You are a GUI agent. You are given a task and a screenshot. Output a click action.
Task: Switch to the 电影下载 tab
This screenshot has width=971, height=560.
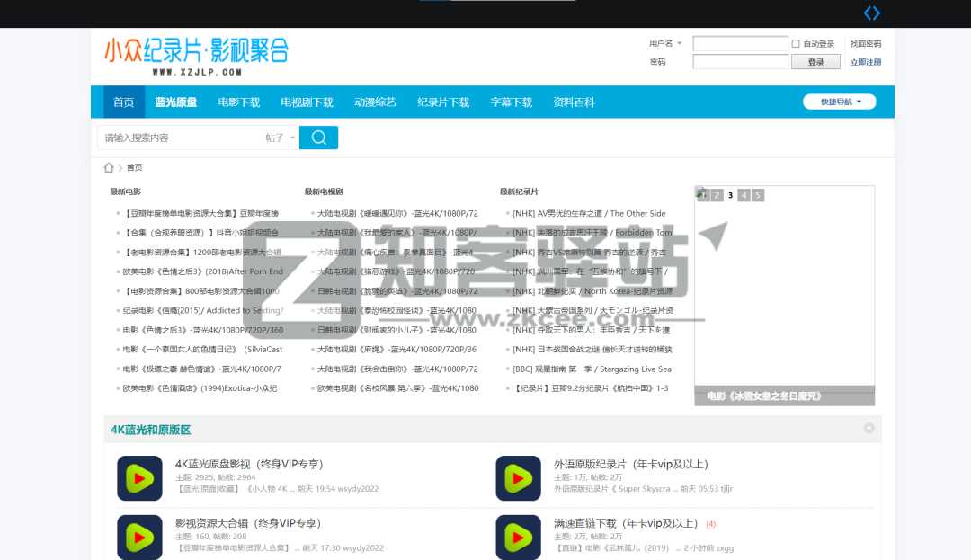click(x=238, y=102)
